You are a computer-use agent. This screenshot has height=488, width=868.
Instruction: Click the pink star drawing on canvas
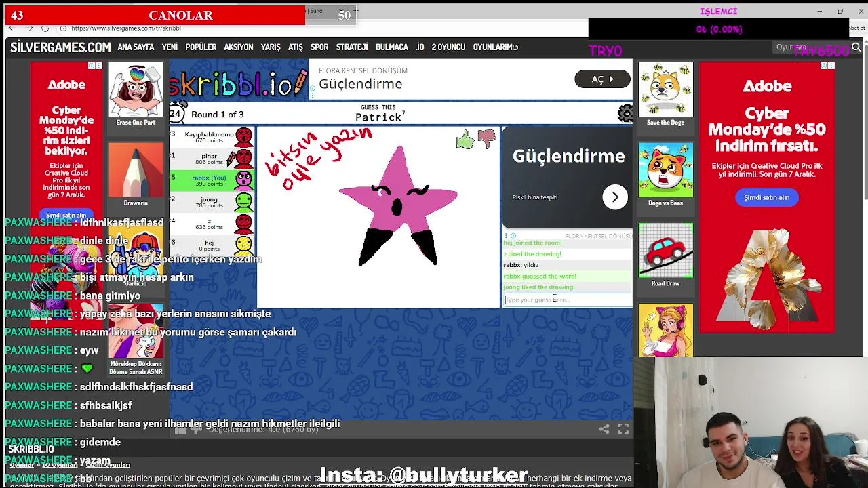click(x=398, y=205)
